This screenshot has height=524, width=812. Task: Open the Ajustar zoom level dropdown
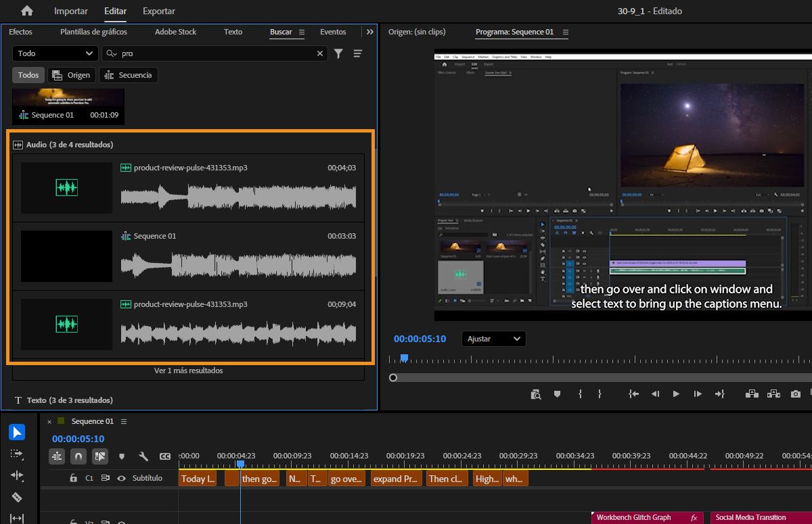pyautogui.click(x=493, y=338)
